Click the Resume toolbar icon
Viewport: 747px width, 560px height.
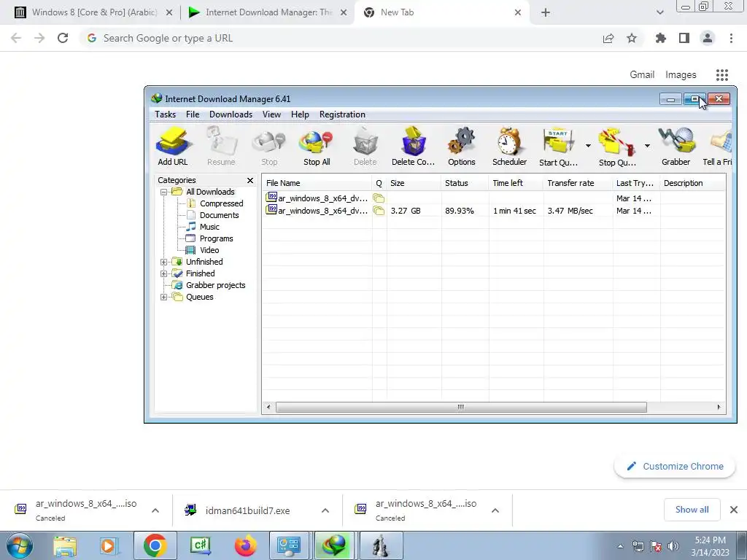pos(221,147)
